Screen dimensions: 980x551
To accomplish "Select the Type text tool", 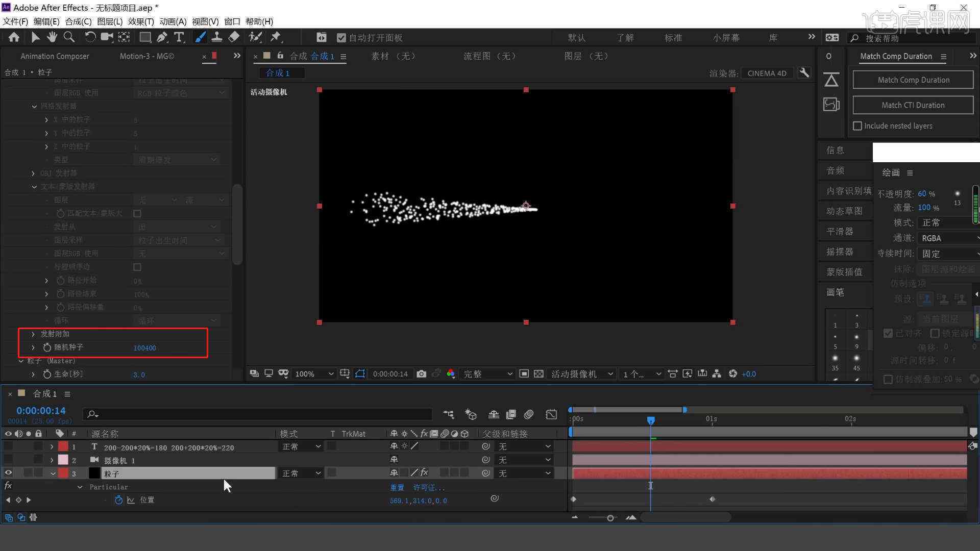I will click(x=179, y=37).
